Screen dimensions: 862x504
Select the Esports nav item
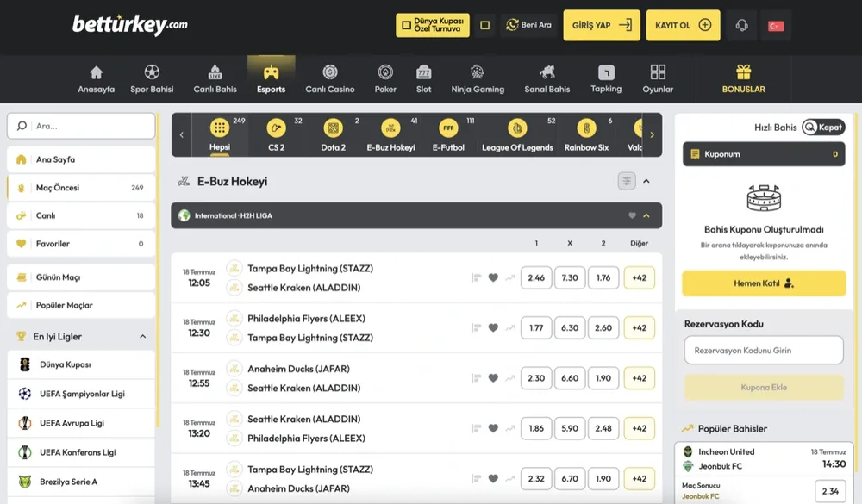pyautogui.click(x=271, y=79)
